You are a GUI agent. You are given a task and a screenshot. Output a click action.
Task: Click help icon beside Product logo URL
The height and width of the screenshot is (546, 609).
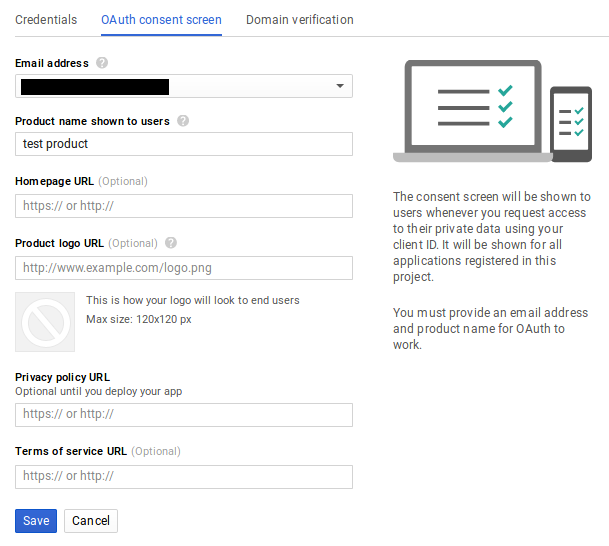pos(171,243)
